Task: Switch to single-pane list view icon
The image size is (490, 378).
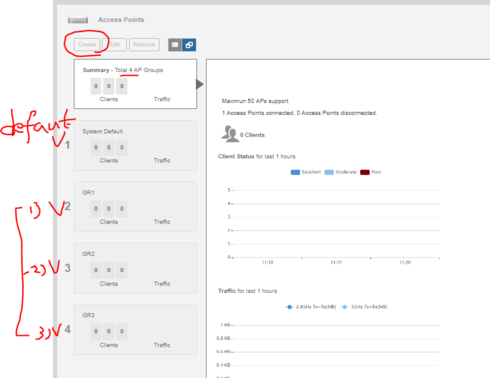Action: [175, 45]
